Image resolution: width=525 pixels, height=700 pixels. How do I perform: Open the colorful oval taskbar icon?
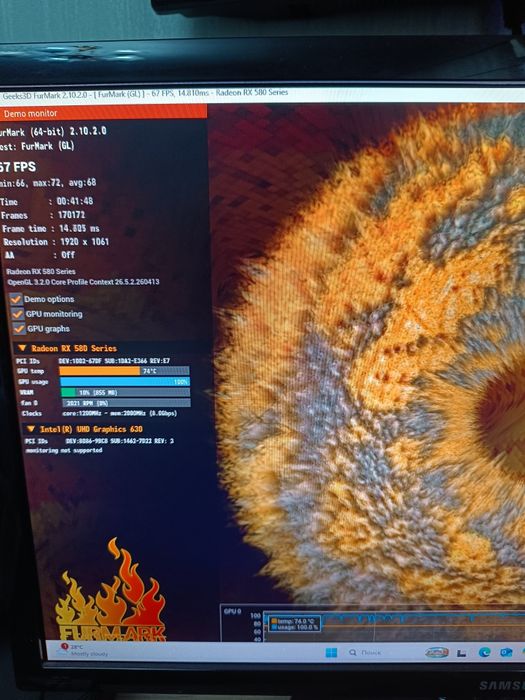[437, 652]
